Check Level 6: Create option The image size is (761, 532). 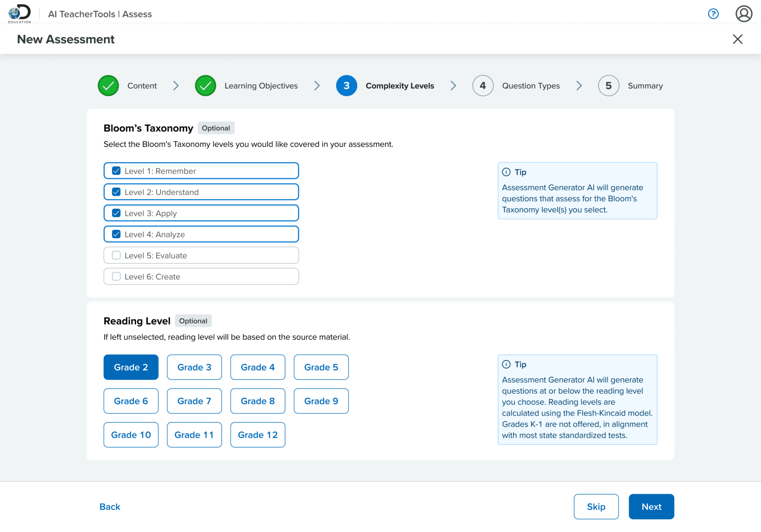(116, 276)
